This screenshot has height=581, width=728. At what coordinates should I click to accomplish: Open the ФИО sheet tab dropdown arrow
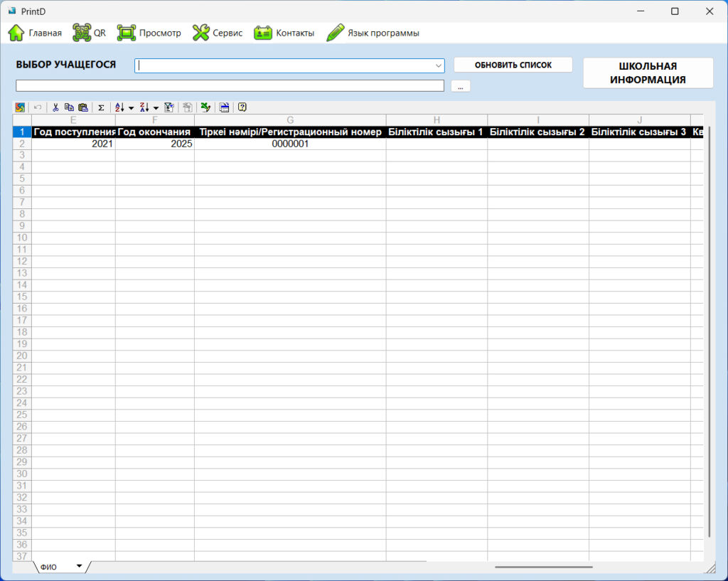(80, 566)
